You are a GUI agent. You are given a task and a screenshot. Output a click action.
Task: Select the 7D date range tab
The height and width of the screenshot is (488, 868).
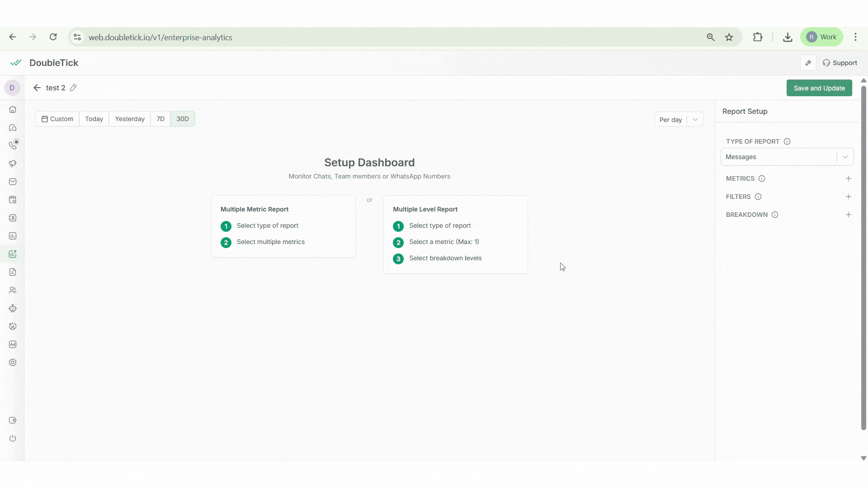click(160, 119)
